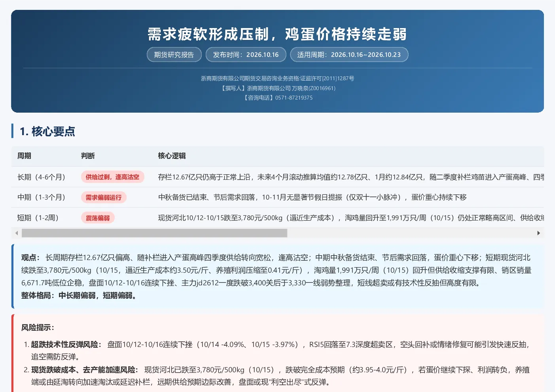Click the 发布时间：2026.10.16 badge
The image size is (555, 392).
[246, 55]
